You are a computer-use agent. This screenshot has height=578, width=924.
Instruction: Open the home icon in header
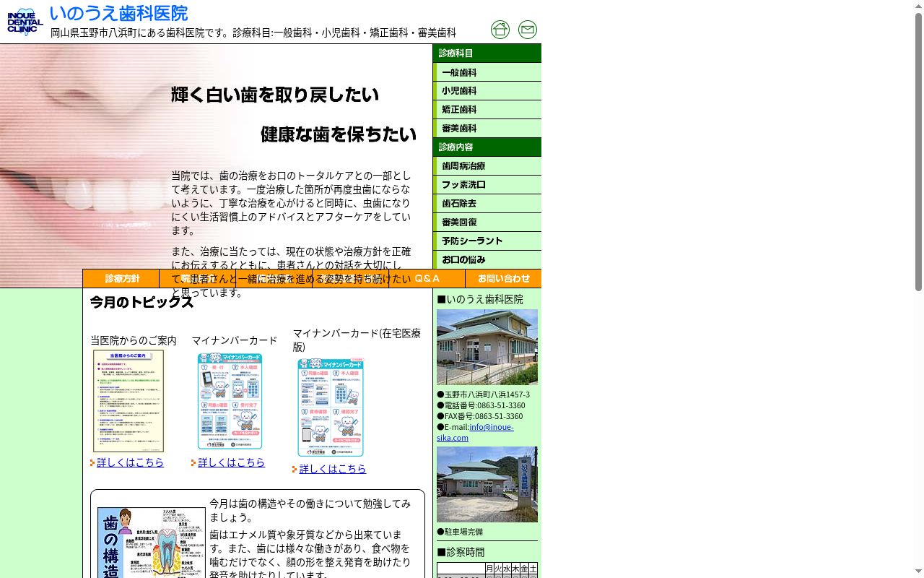(500, 30)
